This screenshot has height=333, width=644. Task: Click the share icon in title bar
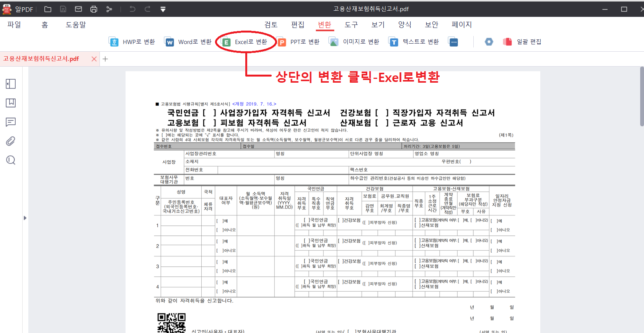109,9
